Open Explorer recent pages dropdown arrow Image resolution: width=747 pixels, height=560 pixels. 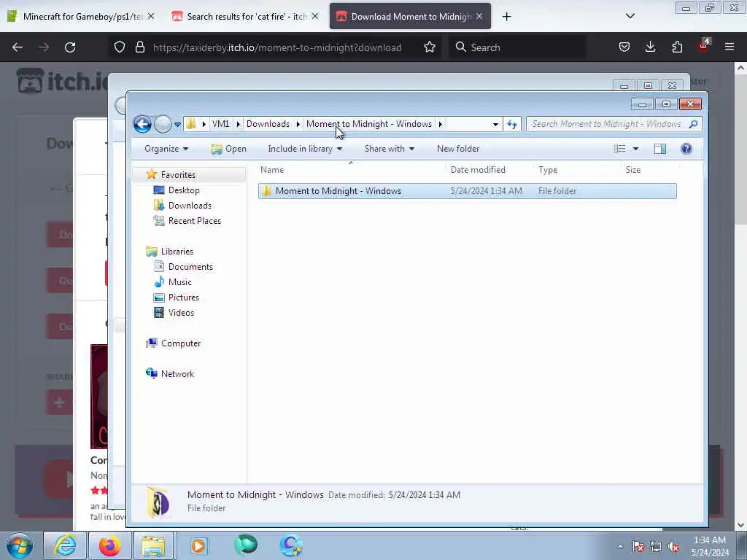tap(177, 125)
